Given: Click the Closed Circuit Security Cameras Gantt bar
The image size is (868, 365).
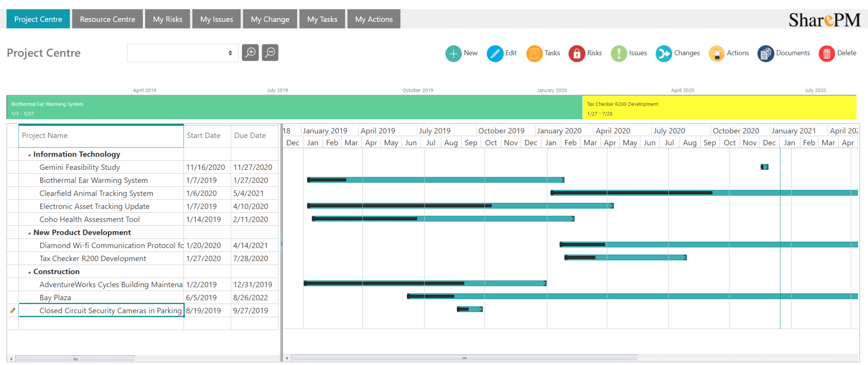Looking at the screenshot, I should pos(470,309).
